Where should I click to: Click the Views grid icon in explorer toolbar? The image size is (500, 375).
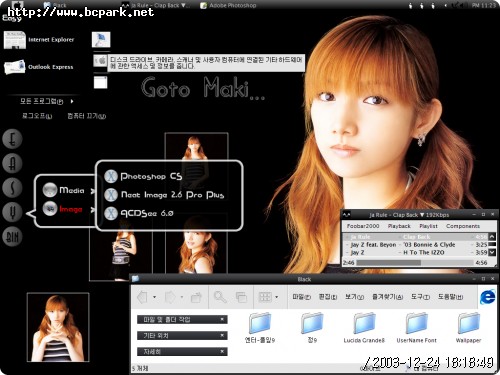(265, 297)
